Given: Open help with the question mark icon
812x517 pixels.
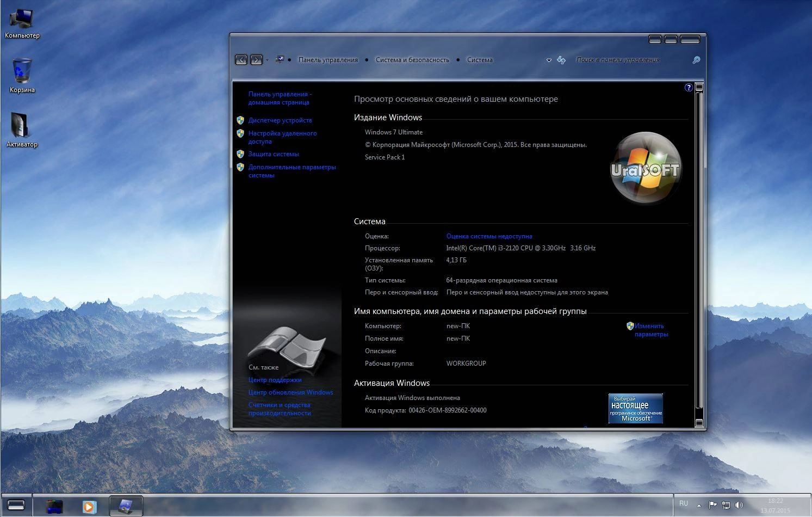Looking at the screenshot, I should tap(689, 87).
